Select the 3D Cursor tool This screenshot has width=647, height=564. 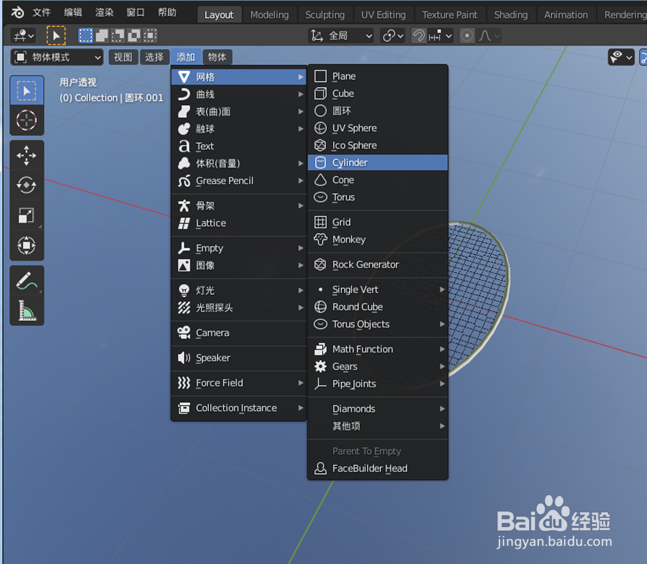pos(27,120)
